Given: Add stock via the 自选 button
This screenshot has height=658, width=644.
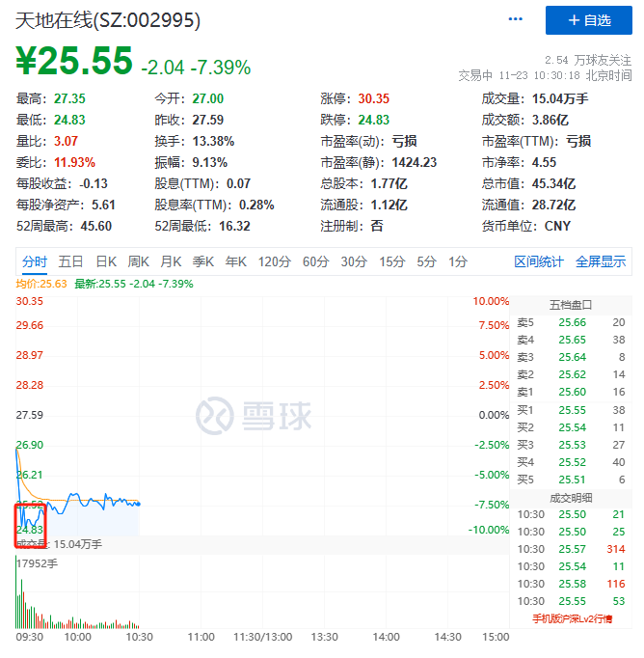Looking at the screenshot, I should (x=589, y=20).
